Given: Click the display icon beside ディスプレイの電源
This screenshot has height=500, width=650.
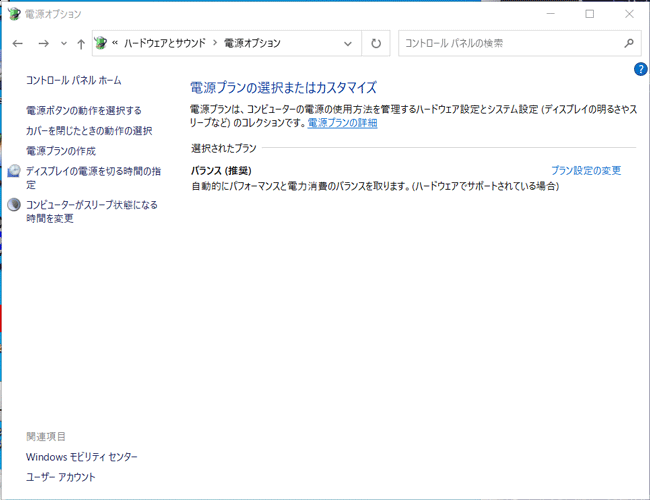Looking at the screenshot, I should tap(14, 171).
